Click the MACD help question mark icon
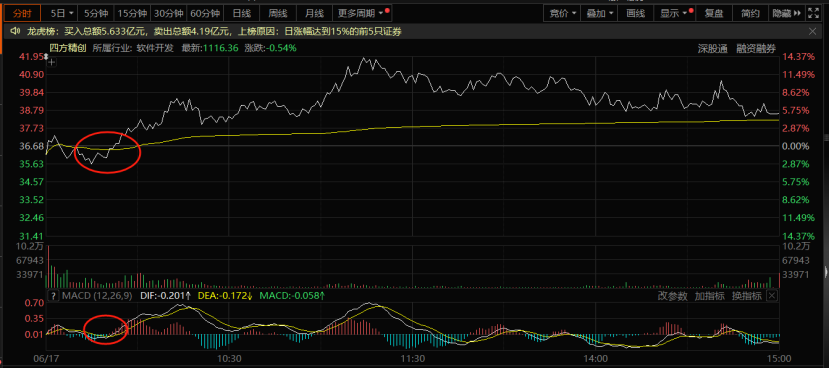 click(x=52, y=295)
